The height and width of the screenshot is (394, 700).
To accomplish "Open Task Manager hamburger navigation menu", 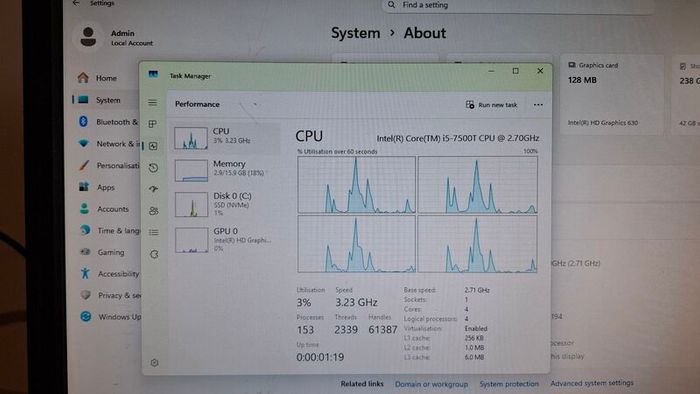I will pyautogui.click(x=153, y=103).
